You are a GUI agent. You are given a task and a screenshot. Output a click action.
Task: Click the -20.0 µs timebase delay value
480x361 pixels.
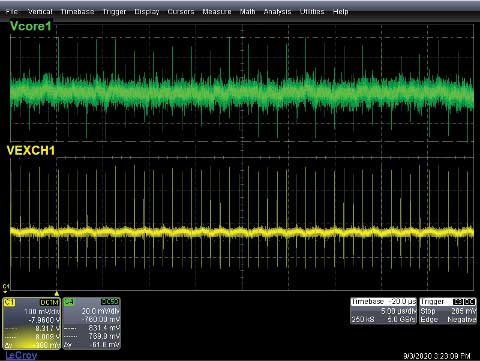click(x=402, y=302)
